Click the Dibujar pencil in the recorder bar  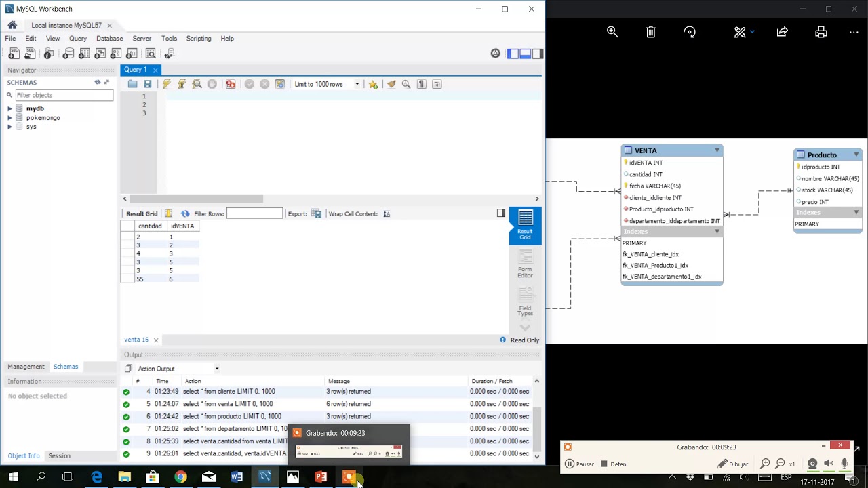(733, 464)
